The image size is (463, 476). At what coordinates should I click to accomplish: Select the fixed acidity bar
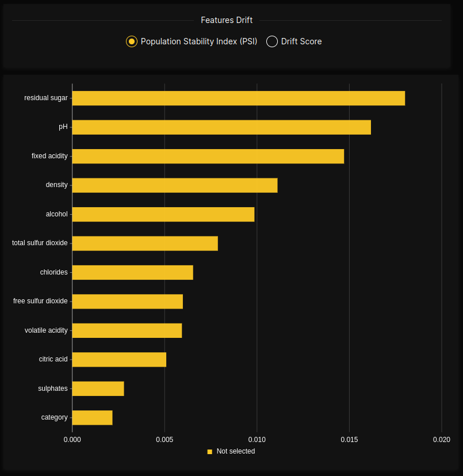point(208,156)
